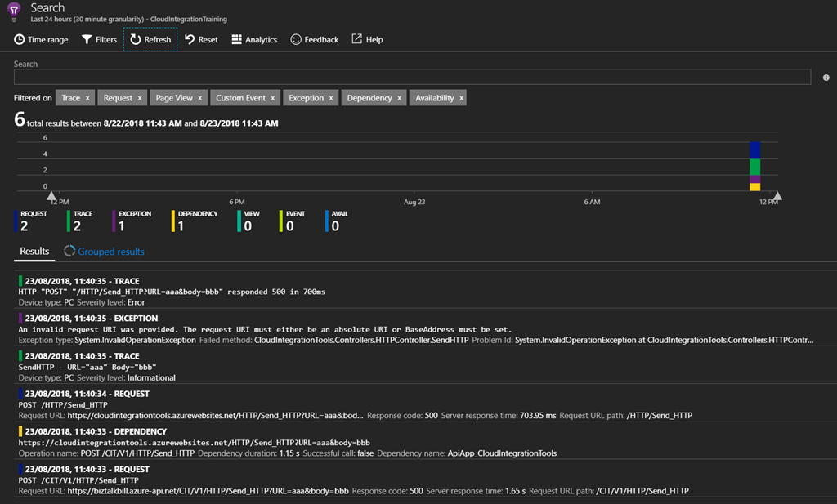Click System.InvalidOperationException exception type text

[x=136, y=341]
